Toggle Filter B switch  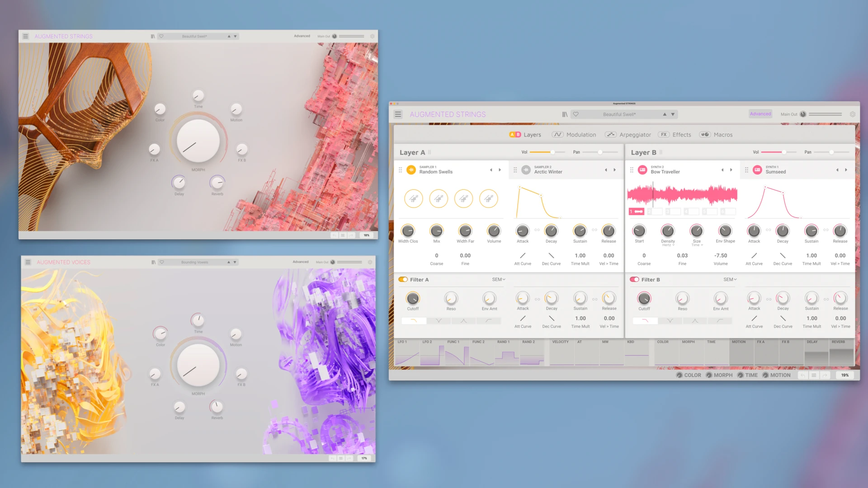[x=634, y=280]
